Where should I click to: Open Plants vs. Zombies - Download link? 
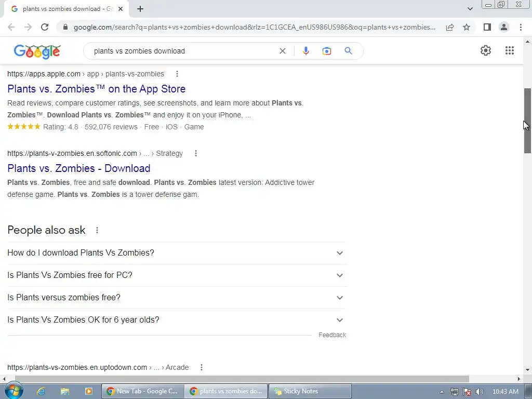coord(79,168)
